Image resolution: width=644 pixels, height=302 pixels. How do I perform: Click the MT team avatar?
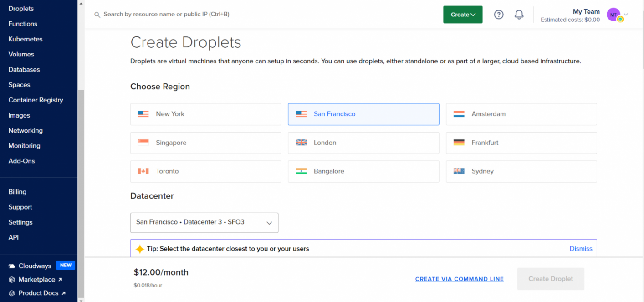(x=613, y=15)
